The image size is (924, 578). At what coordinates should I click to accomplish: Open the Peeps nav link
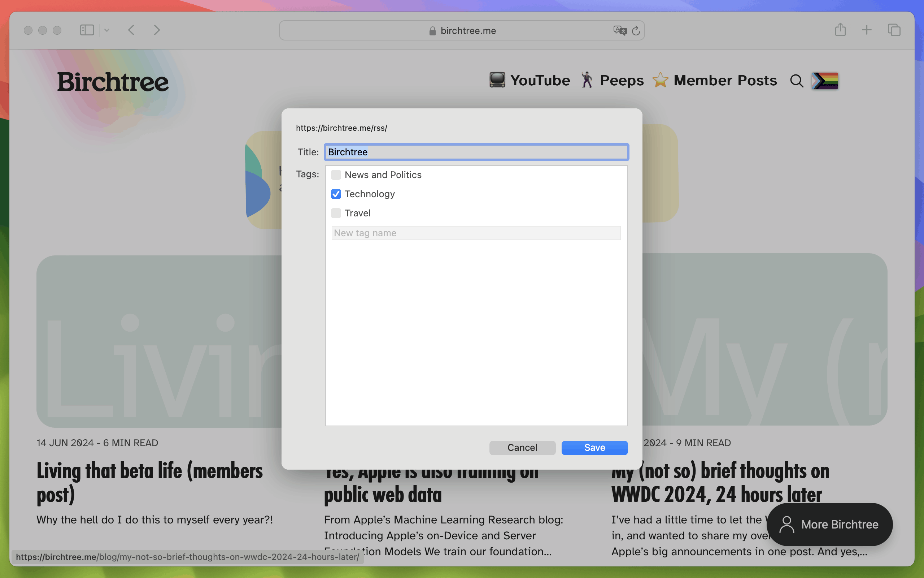[622, 80]
